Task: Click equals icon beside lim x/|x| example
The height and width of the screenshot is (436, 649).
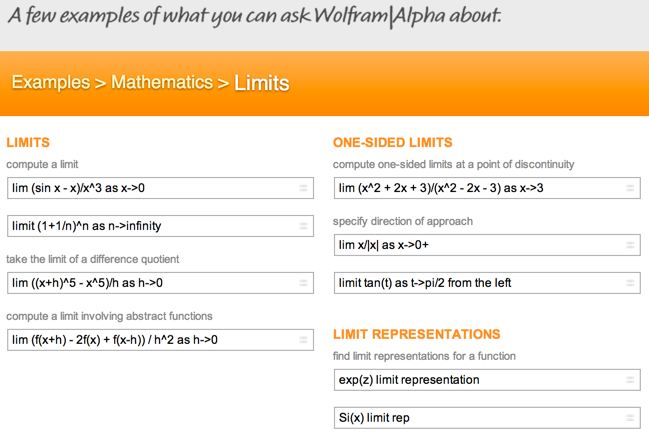Action: pos(630,245)
